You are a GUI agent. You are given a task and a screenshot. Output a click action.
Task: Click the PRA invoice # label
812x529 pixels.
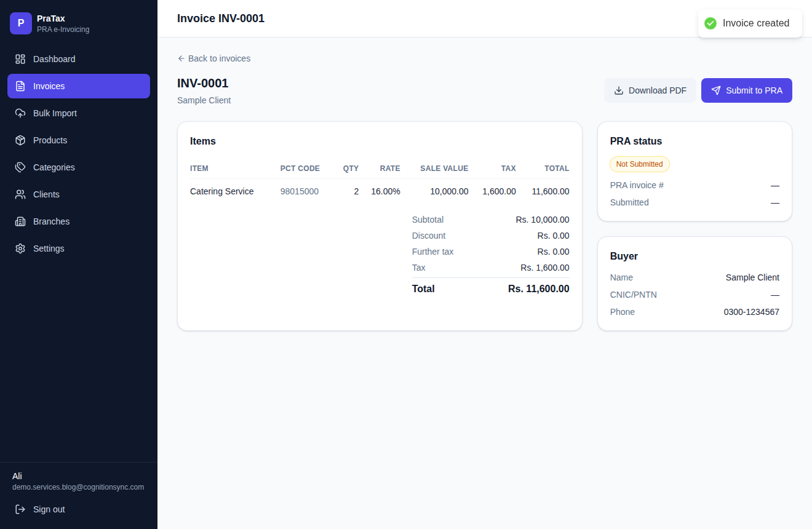coord(637,185)
